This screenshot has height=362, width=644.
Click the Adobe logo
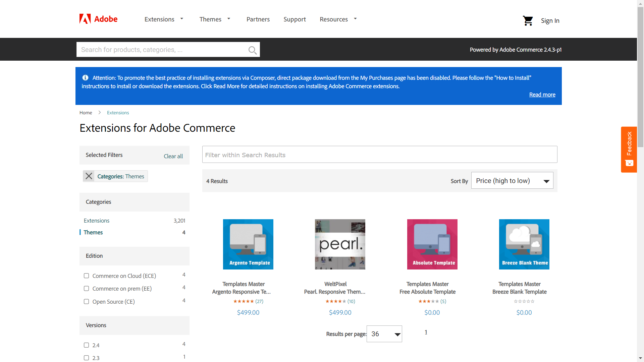point(98,19)
